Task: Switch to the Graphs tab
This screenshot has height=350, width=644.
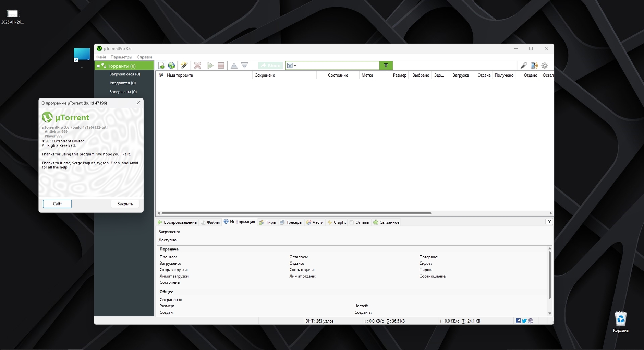Action: pos(337,222)
